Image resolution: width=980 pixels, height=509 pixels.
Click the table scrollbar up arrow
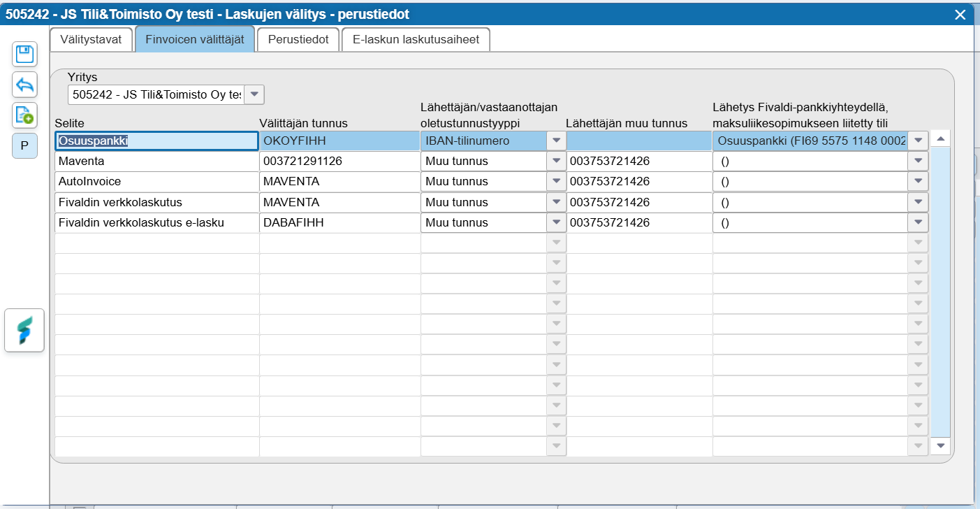pyautogui.click(x=941, y=138)
